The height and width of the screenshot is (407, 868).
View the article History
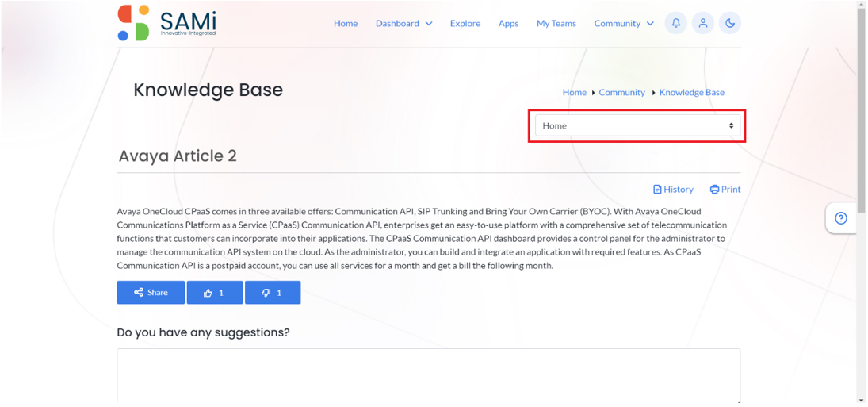674,190
